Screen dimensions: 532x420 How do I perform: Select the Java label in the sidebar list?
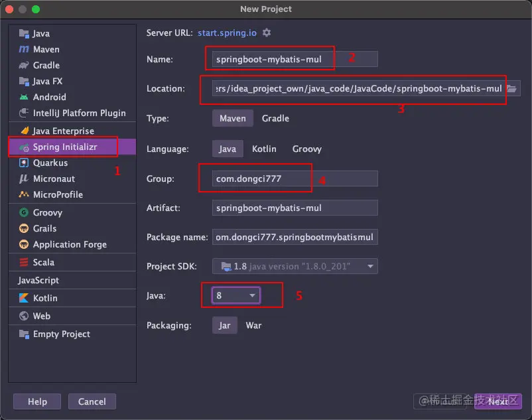click(41, 34)
